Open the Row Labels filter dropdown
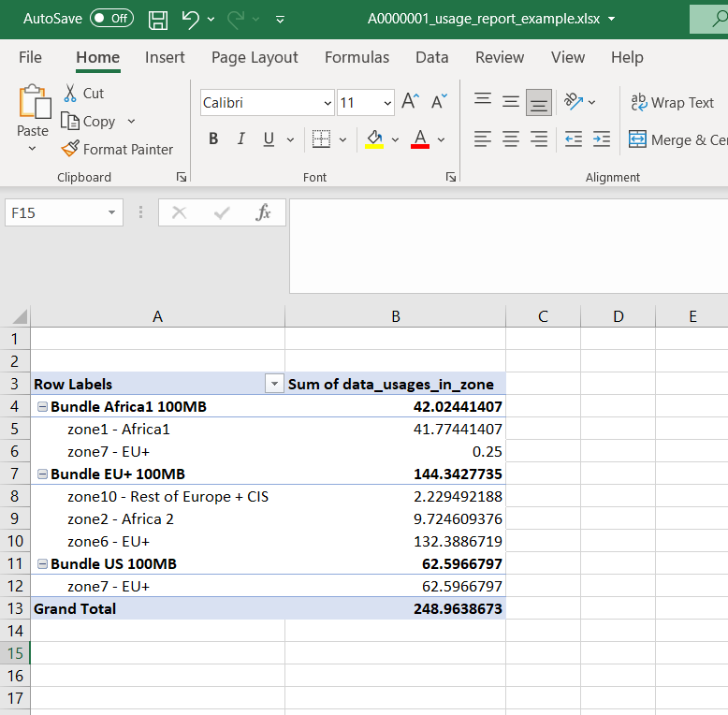The image size is (728, 715). pyautogui.click(x=274, y=384)
